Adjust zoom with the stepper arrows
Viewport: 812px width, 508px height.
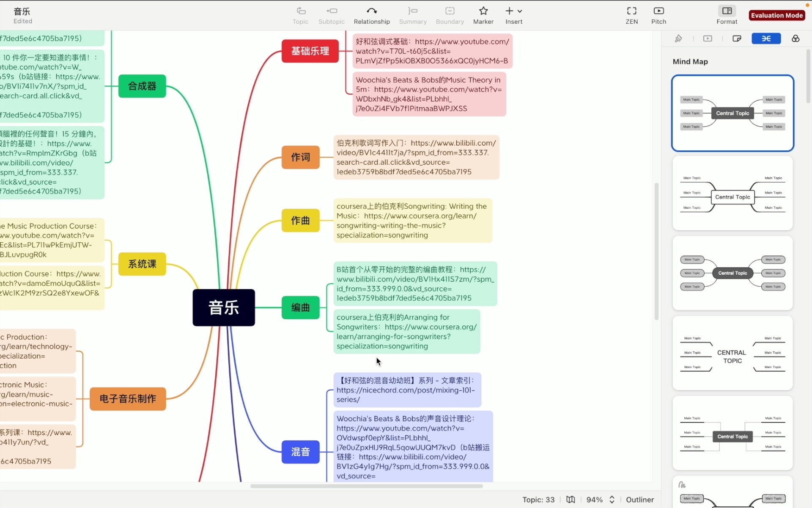click(x=612, y=500)
